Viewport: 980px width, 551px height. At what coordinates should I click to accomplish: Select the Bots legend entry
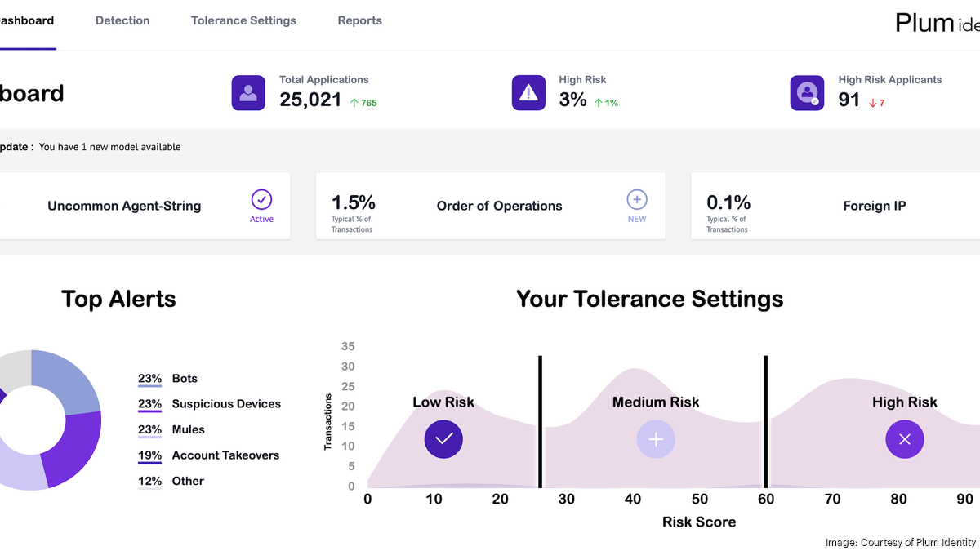184,379
